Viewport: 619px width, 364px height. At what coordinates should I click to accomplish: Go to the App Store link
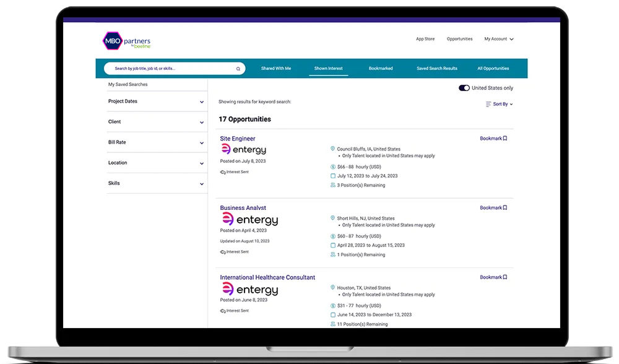[425, 39]
